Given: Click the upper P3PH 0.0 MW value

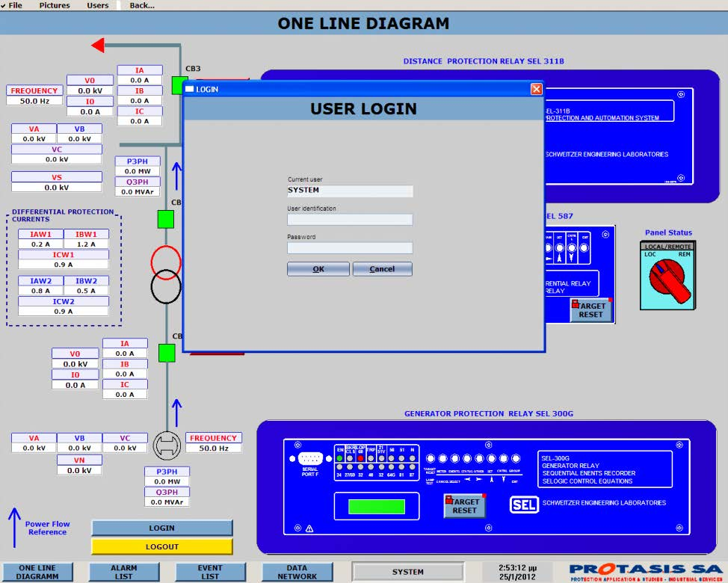Looking at the screenshot, I should (x=138, y=171).
